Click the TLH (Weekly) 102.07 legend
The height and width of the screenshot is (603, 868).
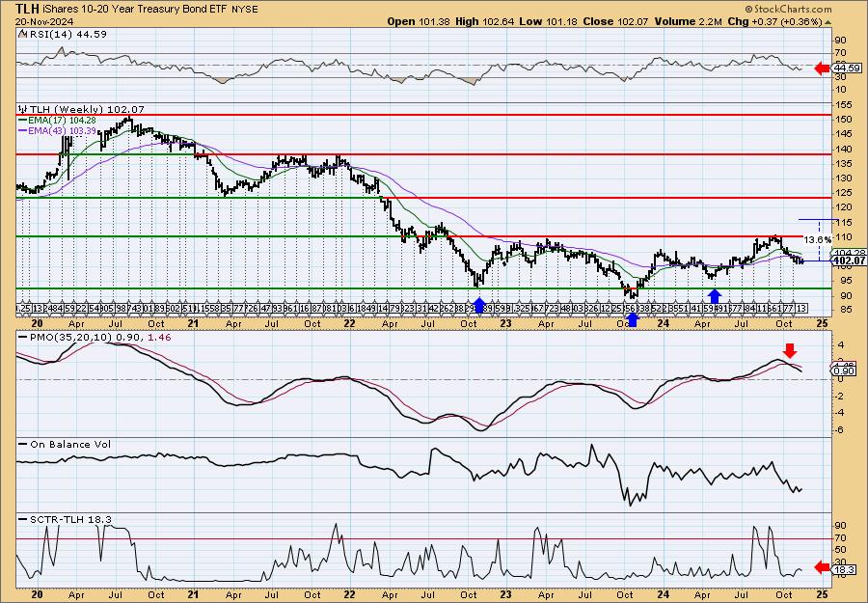point(87,109)
